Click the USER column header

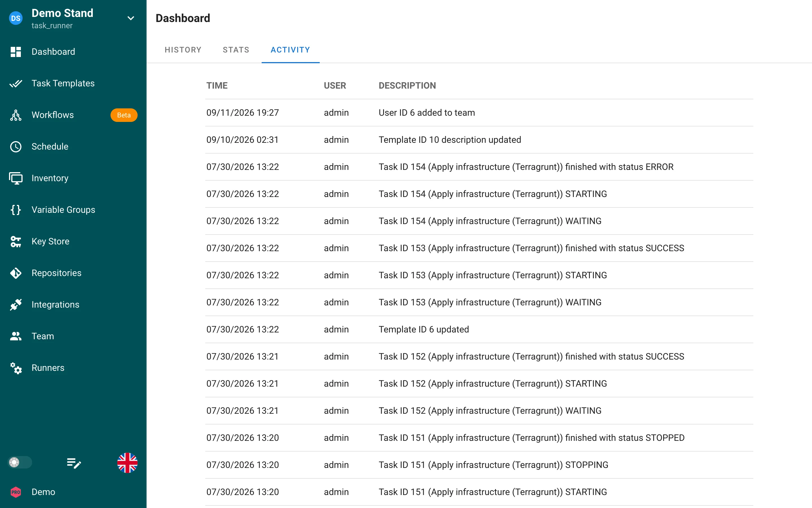(335, 85)
